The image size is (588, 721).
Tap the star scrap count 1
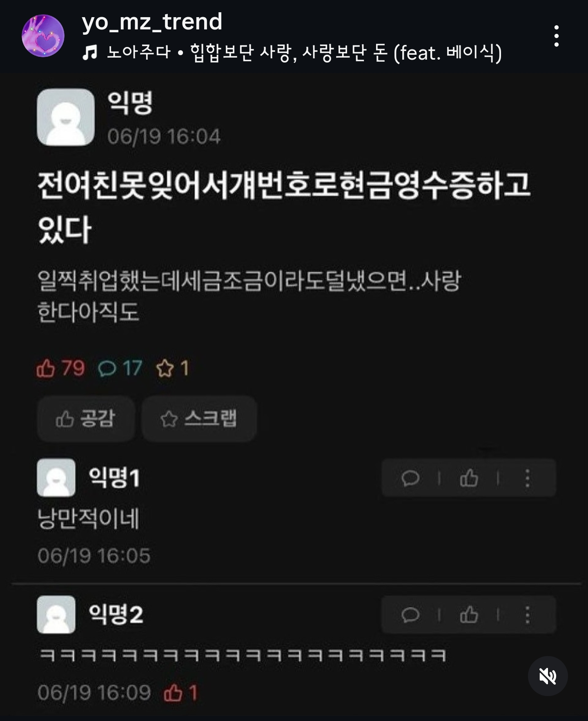coord(172,368)
